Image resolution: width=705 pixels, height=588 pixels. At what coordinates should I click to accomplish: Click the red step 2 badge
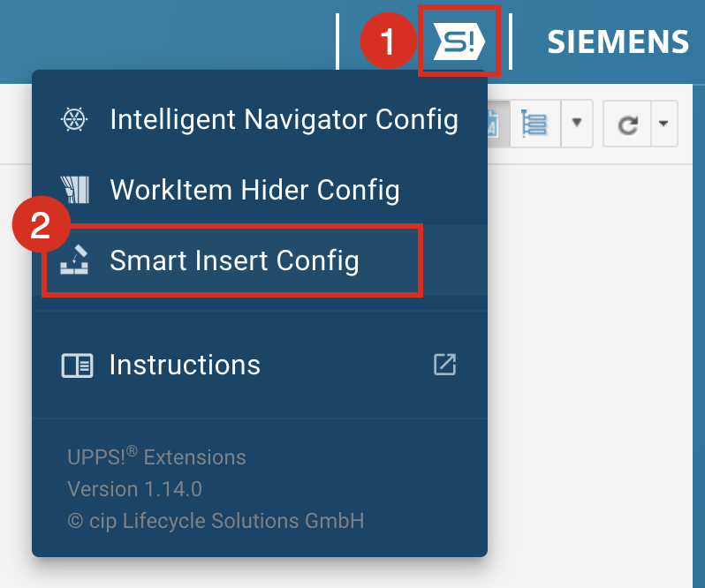41,227
